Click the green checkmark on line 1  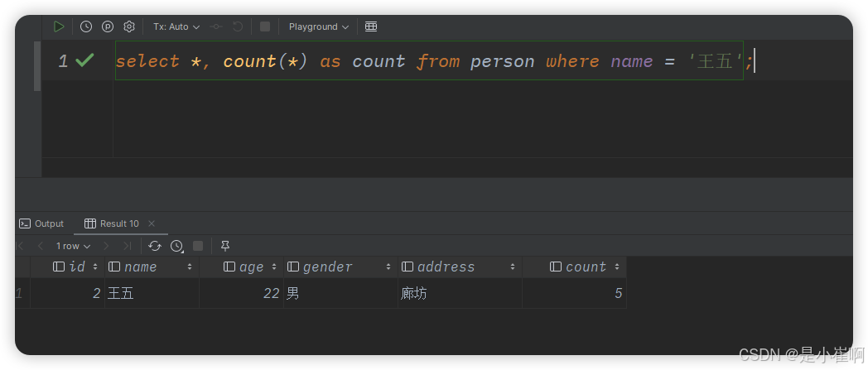coord(84,60)
